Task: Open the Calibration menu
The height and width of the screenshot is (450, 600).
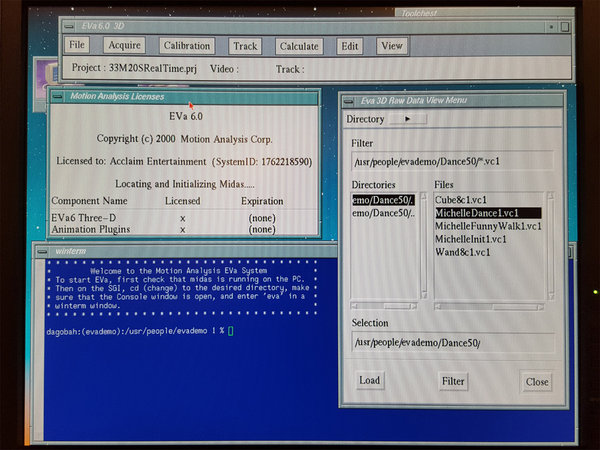Action: tap(187, 46)
